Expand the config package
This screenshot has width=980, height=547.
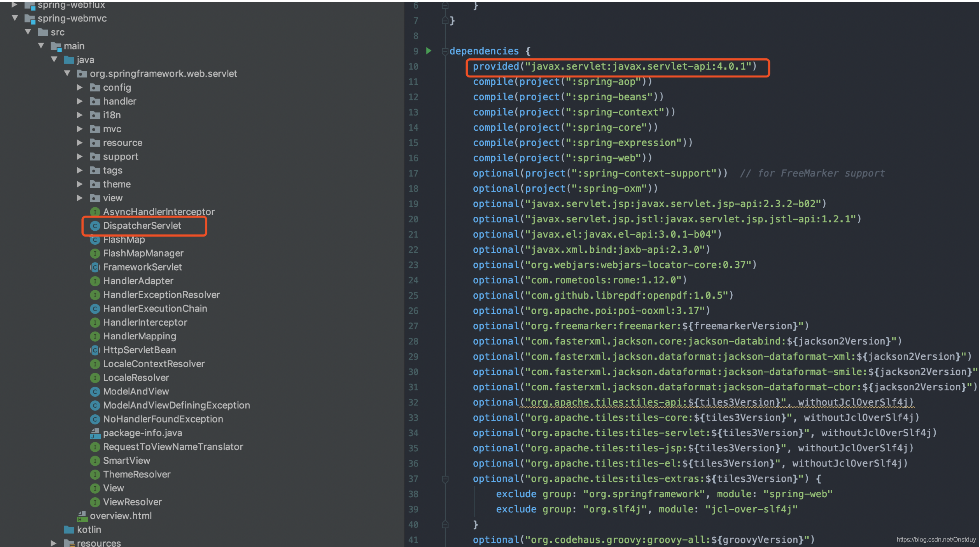pyautogui.click(x=80, y=87)
